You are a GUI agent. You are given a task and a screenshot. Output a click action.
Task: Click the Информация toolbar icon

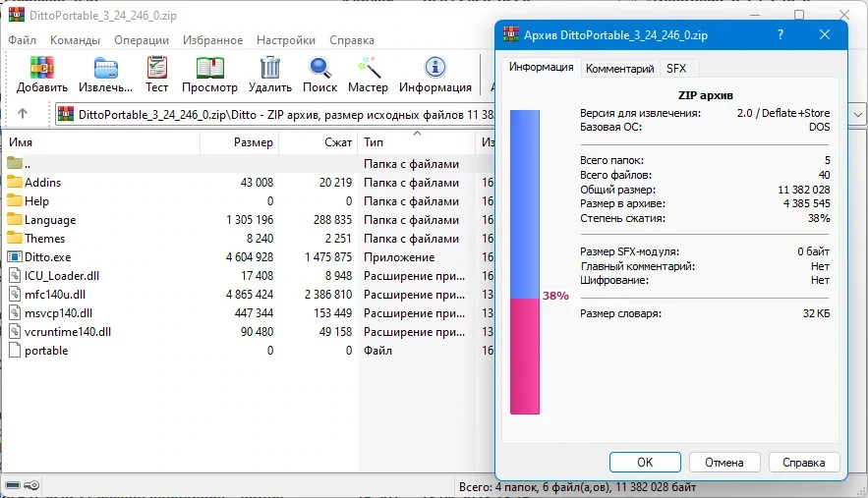pos(435,68)
